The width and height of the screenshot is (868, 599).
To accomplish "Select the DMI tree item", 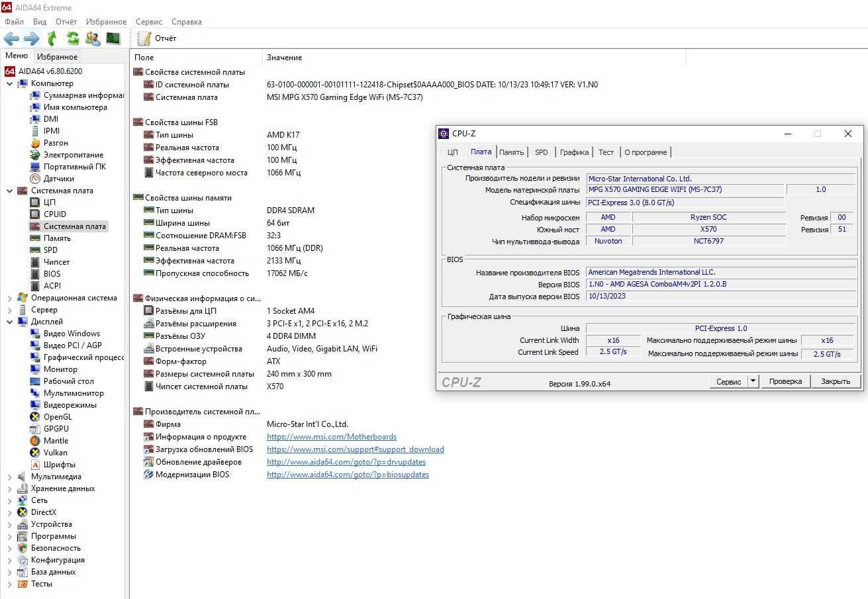I will click(x=51, y=119).
